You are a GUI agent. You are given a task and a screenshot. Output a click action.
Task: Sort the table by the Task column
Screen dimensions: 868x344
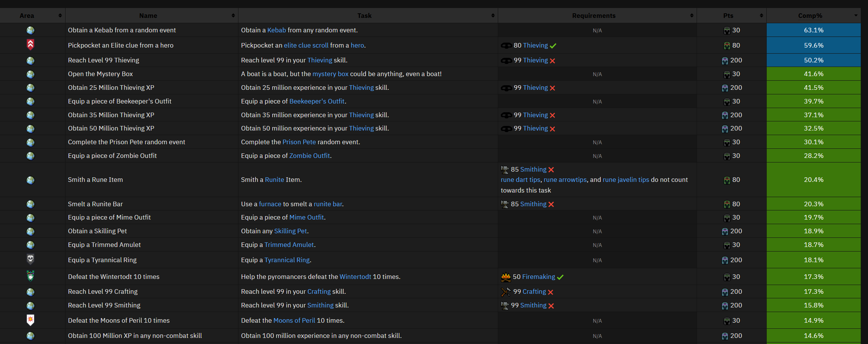(368, 16)
